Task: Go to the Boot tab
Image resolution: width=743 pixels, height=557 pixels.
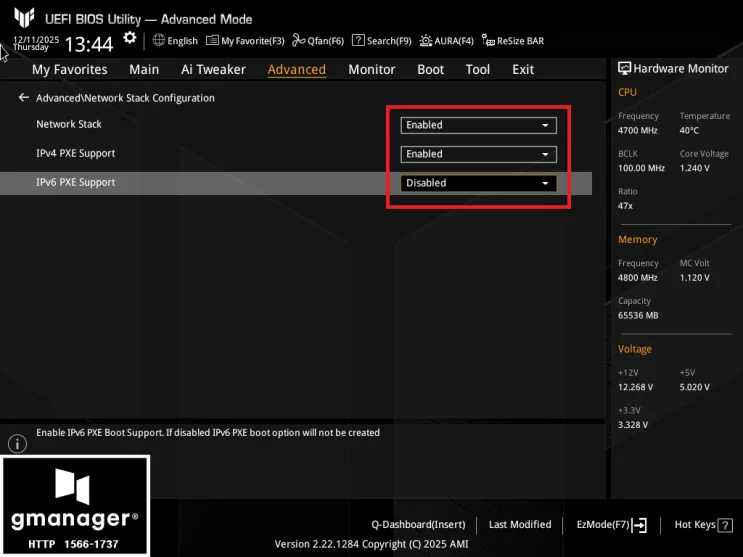Action: 430,69
